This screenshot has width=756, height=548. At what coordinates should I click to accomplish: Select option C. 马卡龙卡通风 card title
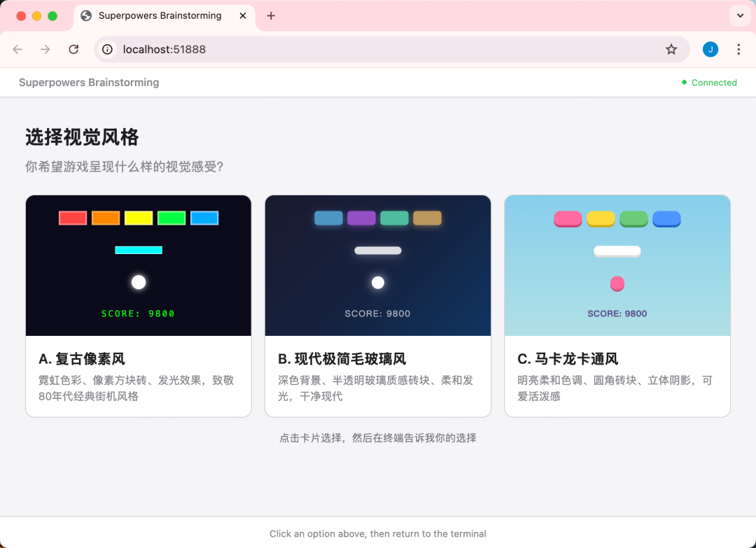[x=568, y=359]
